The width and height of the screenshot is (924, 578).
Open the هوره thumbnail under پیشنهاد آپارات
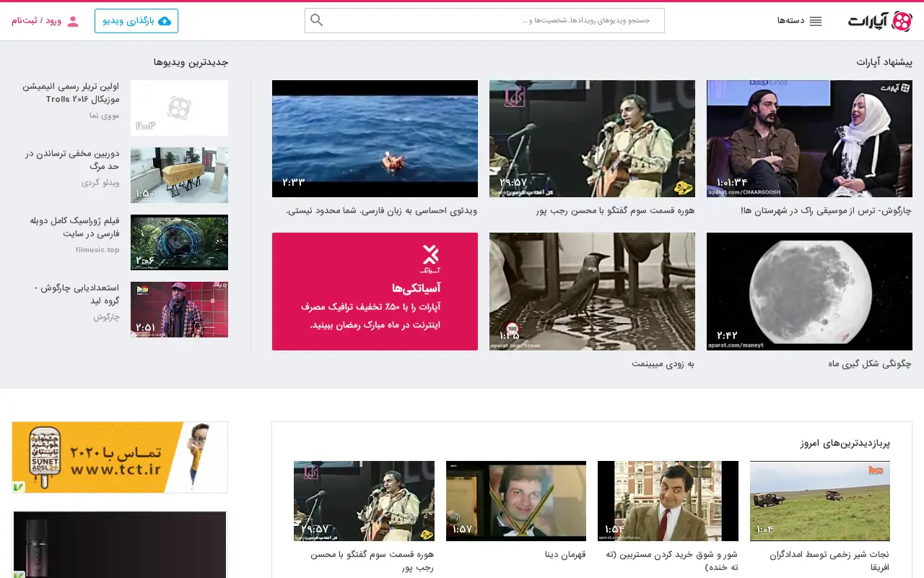pos(592,139)
